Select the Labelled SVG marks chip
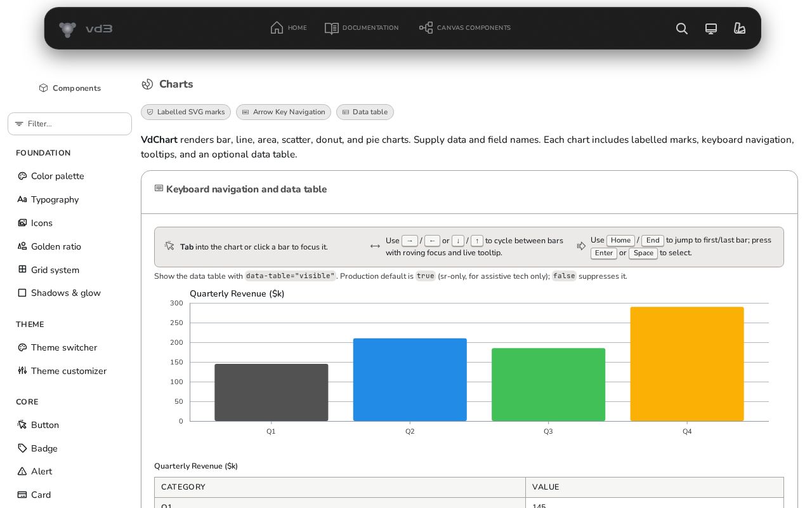 click(186, 112)
